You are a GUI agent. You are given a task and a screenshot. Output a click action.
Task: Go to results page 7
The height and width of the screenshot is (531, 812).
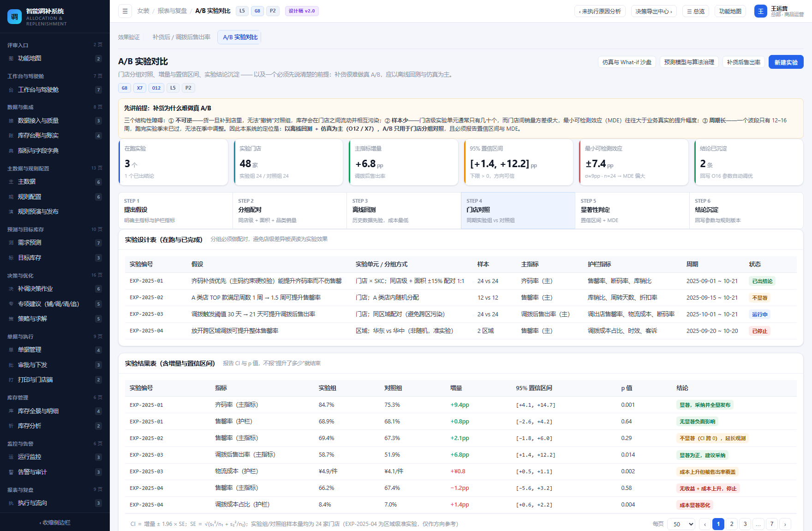[771, 524]
